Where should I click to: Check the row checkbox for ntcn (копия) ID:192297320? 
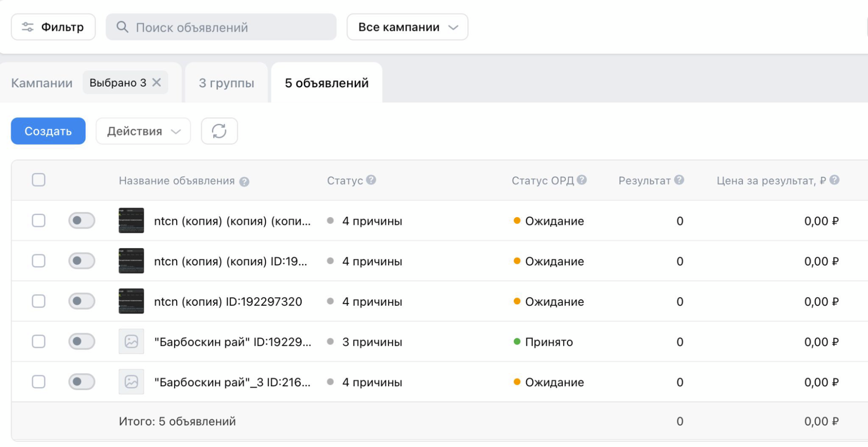pyautogui.click(x=38, y=301)
